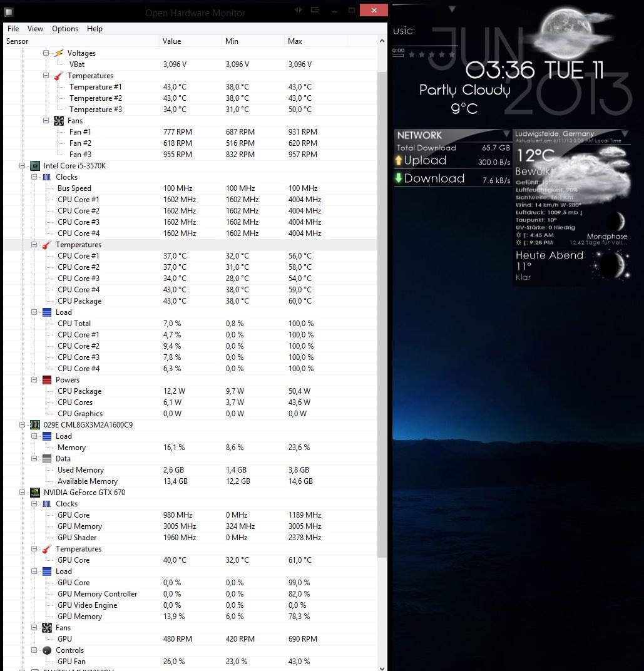Screen dimensions: 644x671
Task: Click the Min column header
Action: 253,41
